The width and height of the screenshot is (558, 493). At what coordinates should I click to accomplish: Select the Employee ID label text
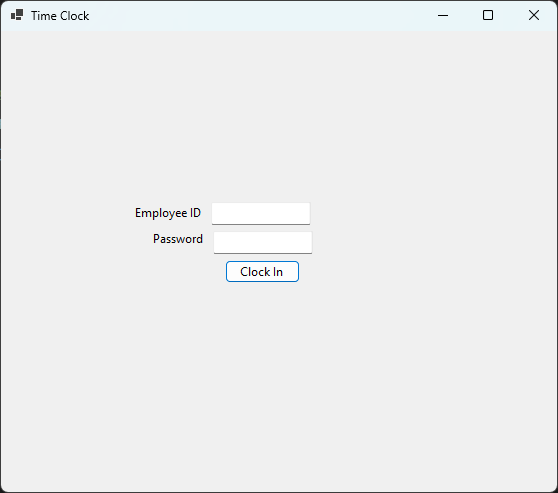tap(168, 213)
